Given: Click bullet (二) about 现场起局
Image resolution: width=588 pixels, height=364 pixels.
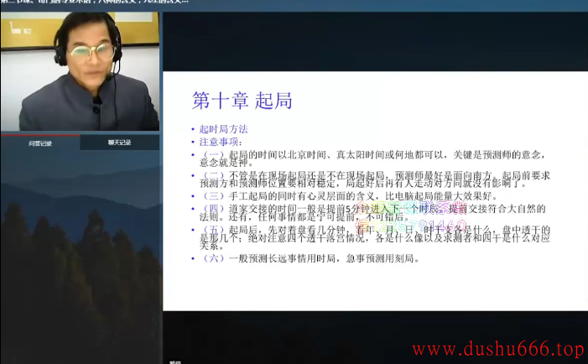Looking at the screenshot, I should tap(369, 180).
